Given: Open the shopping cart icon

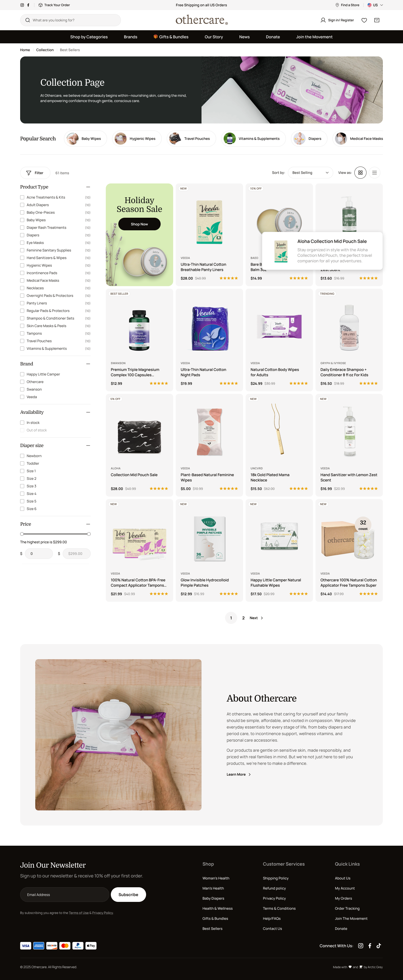Looking at the screenshot, I should [x=377, y=20].
